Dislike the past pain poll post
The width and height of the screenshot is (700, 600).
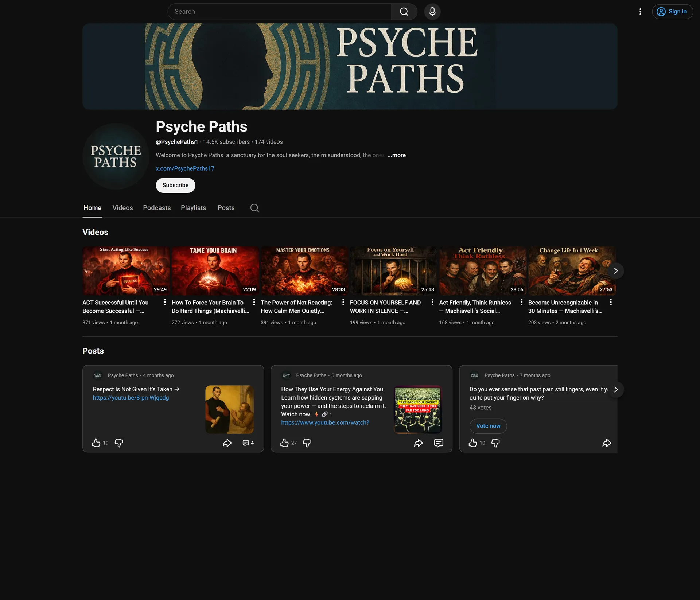[x=495, y=443]
